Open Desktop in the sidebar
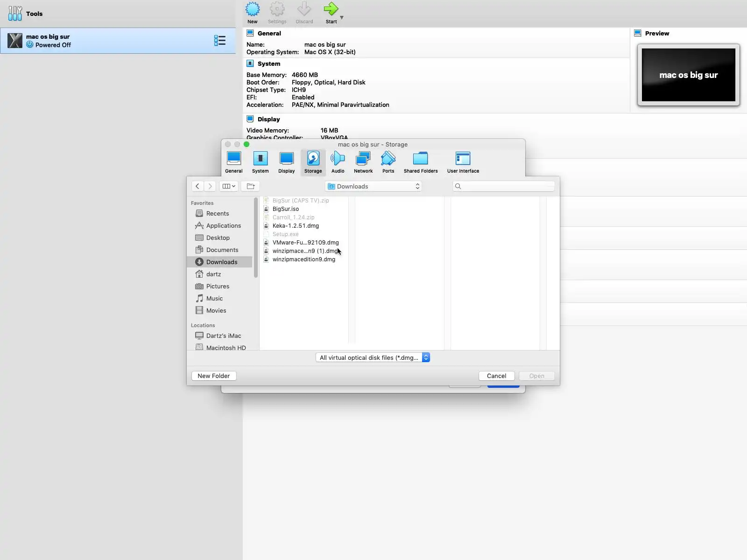The height and width of the screenshot is (560, 747). [219, 238]
